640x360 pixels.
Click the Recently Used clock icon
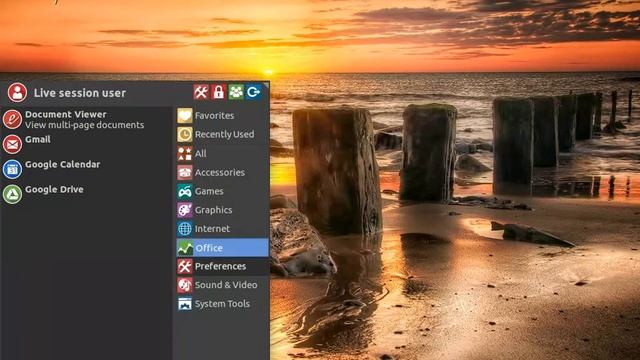(184, 134)
